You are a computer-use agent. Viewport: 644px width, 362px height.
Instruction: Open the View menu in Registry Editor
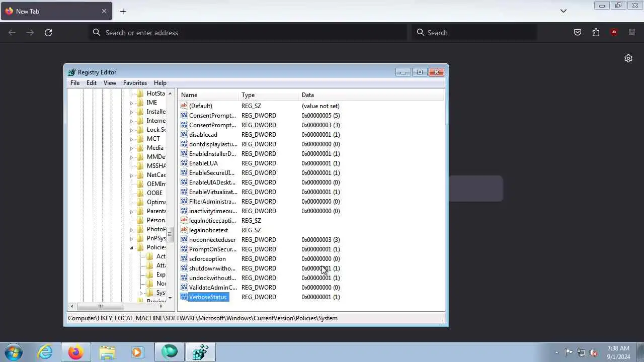click(110, 83)
